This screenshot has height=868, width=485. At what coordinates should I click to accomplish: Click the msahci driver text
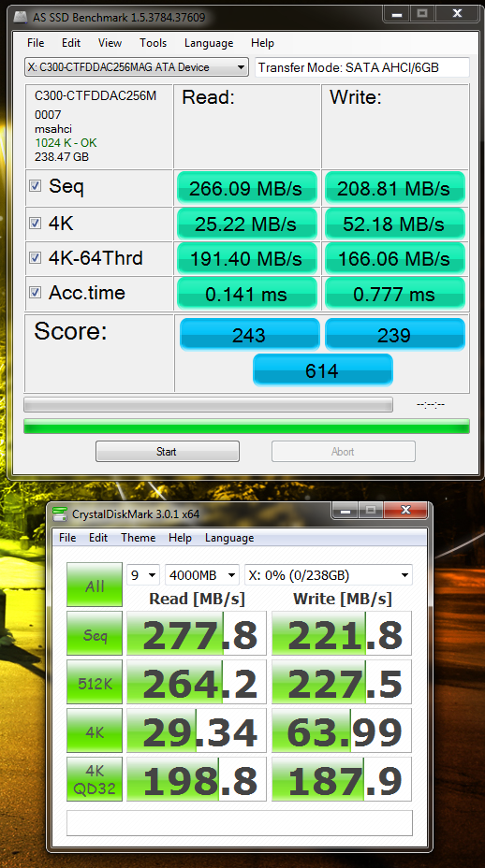coord(53,129)
